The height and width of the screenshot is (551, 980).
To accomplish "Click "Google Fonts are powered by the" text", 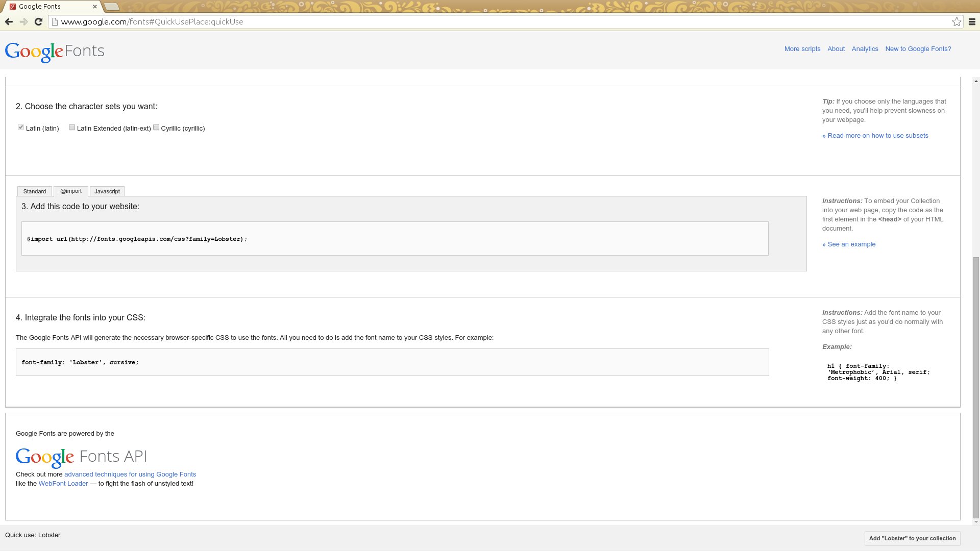I will coord(65,434).
